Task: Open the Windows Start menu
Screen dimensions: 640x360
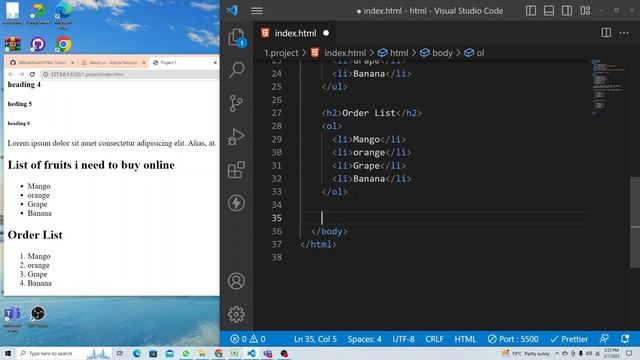Action: (8, 353)
